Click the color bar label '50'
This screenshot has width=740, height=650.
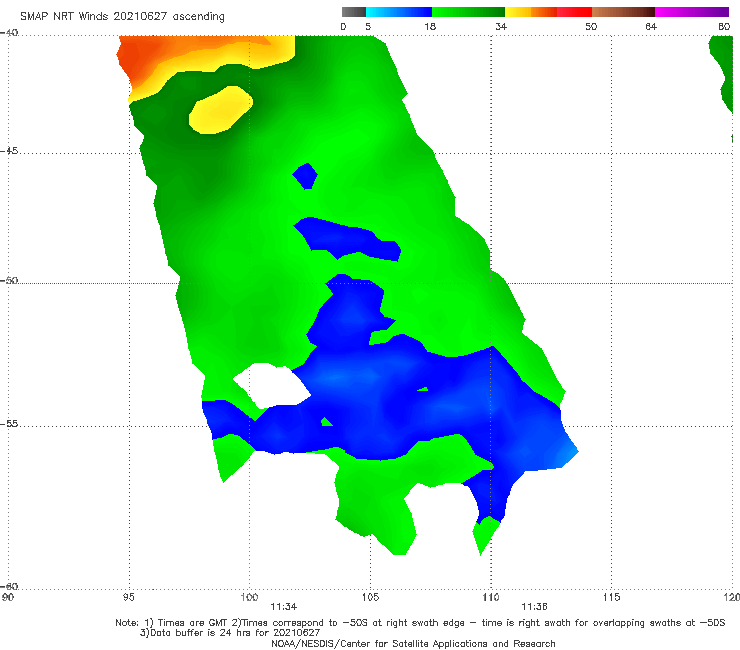pos(591,26)
